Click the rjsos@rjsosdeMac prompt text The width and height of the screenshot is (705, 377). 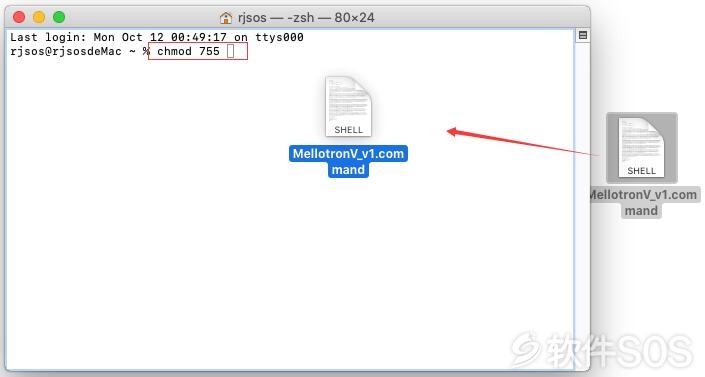(66, 51)
